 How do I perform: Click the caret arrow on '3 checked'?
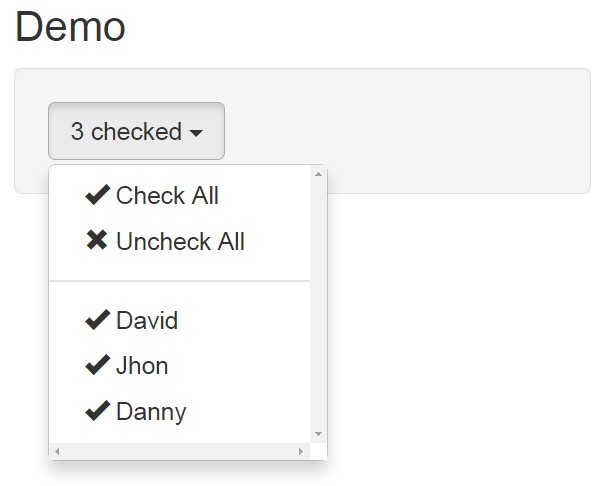coord(196,133)
